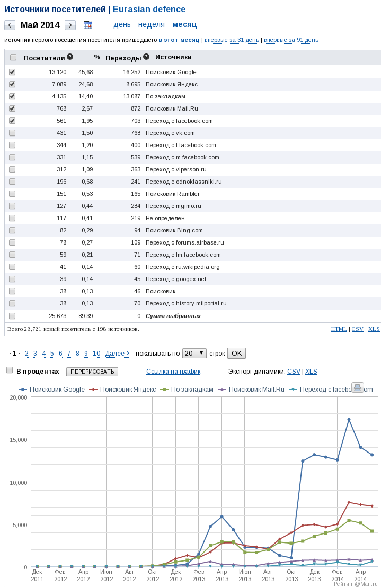Screen dimensions: 381x588
Task: Export dynamics as XLS
Action: pos(311,371)
